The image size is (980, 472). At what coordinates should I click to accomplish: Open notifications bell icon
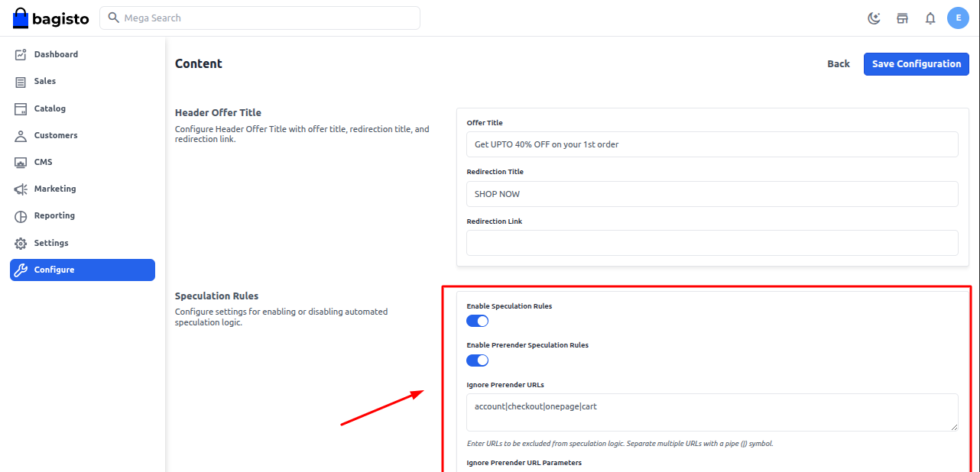pyautogui.click(x=930, y=18)
